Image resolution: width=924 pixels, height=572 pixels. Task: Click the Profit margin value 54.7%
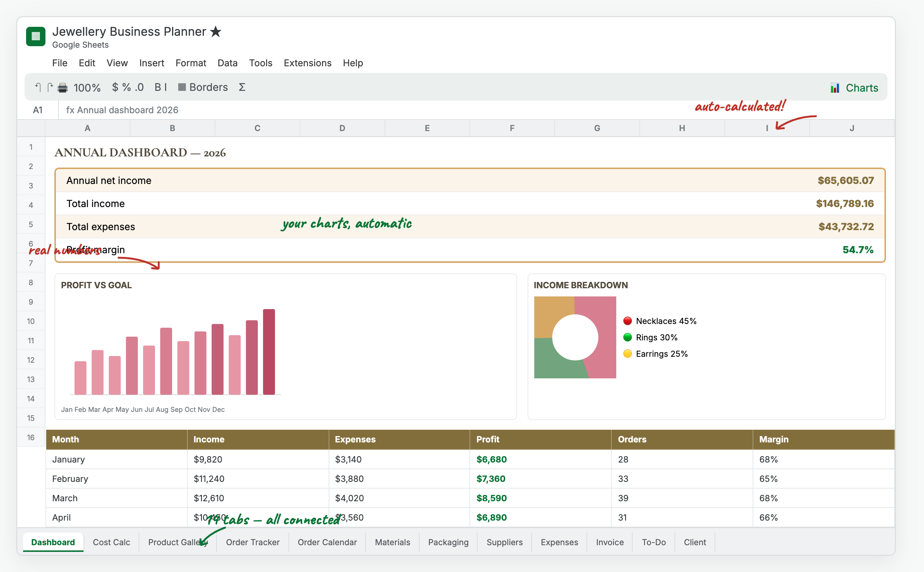[x=858, y=250]
